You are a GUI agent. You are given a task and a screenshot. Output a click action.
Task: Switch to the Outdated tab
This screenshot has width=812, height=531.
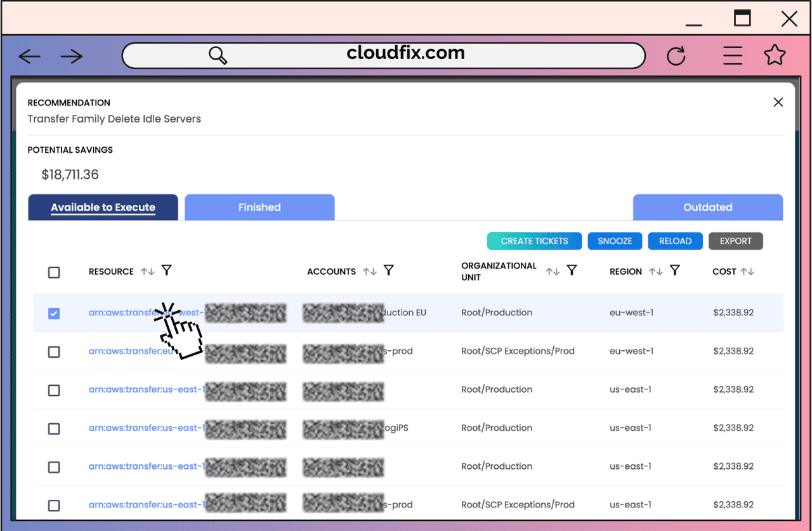pyautogui.click(x=708, y=207)
